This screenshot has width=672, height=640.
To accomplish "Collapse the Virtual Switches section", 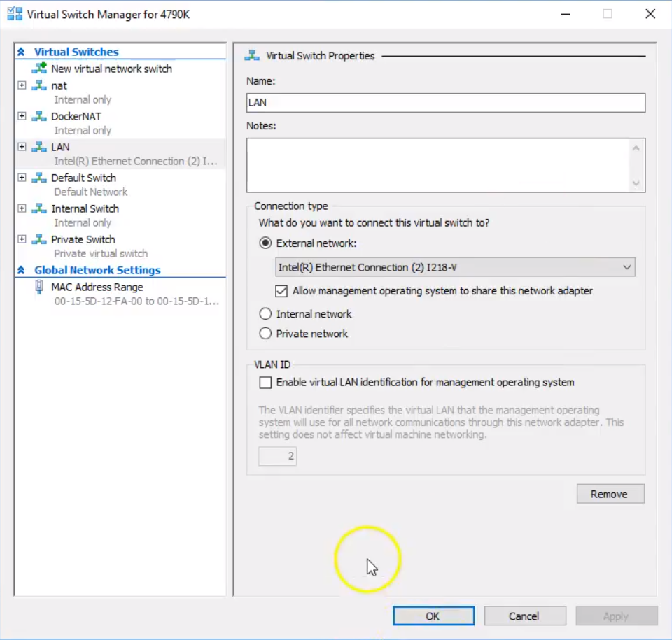I will point(21,51).
